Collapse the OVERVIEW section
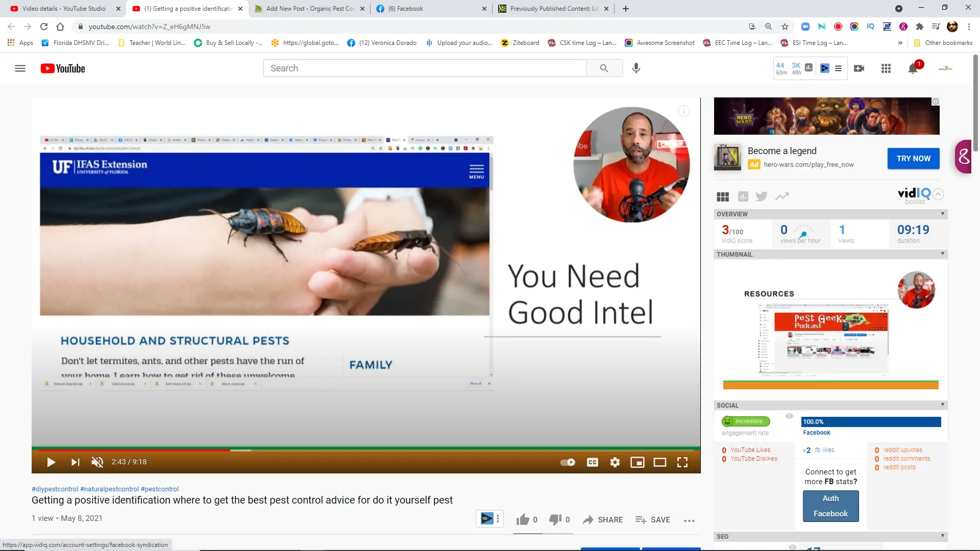 pos(943,214)
